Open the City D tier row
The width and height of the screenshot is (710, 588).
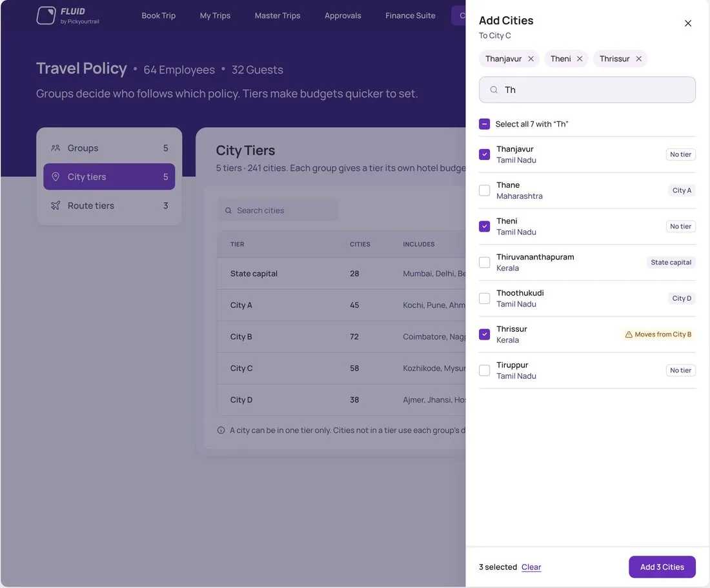[341, 400]
